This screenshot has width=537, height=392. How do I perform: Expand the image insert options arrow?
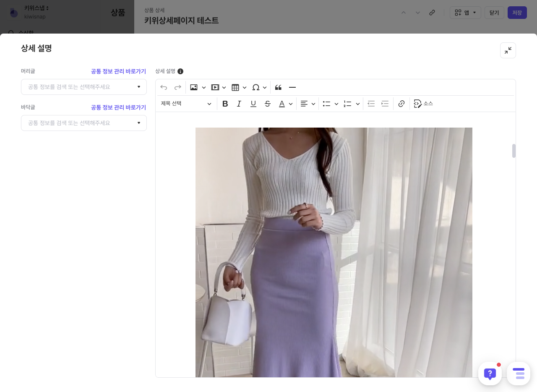(x=204, y=87)
